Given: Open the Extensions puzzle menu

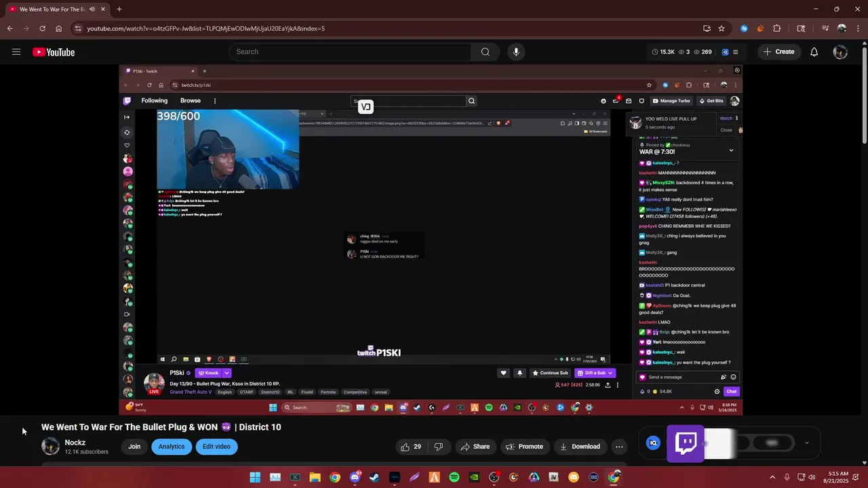Looking at the screenshot, I should [776, 28].
